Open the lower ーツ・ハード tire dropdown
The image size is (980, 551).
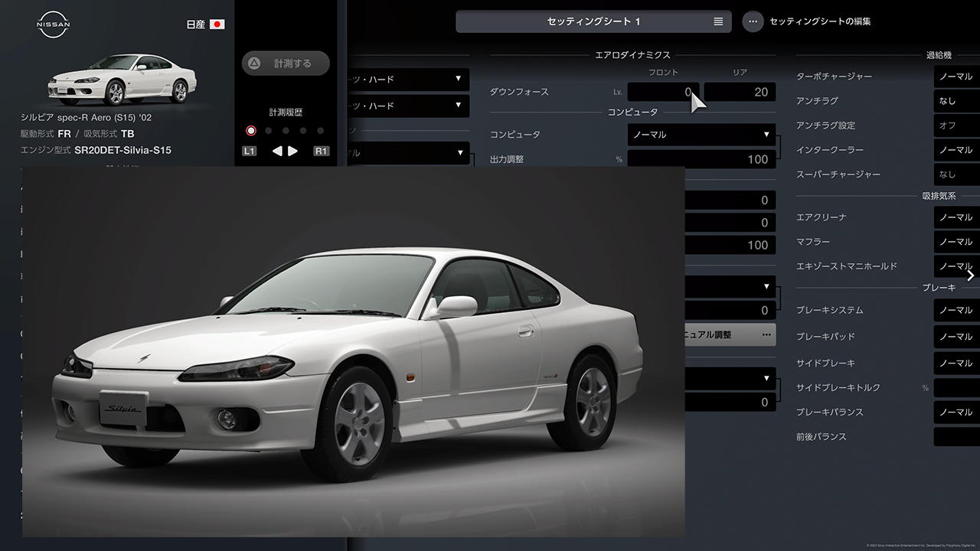(408, 105)
